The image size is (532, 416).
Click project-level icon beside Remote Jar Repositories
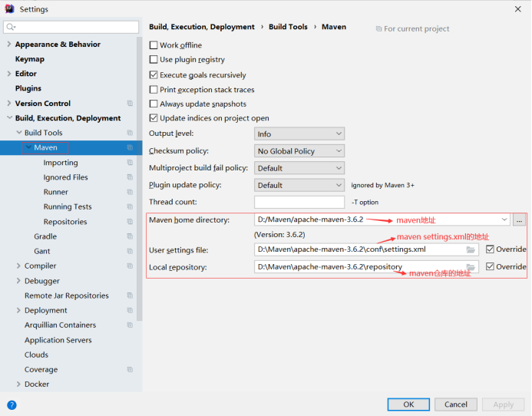130,295
